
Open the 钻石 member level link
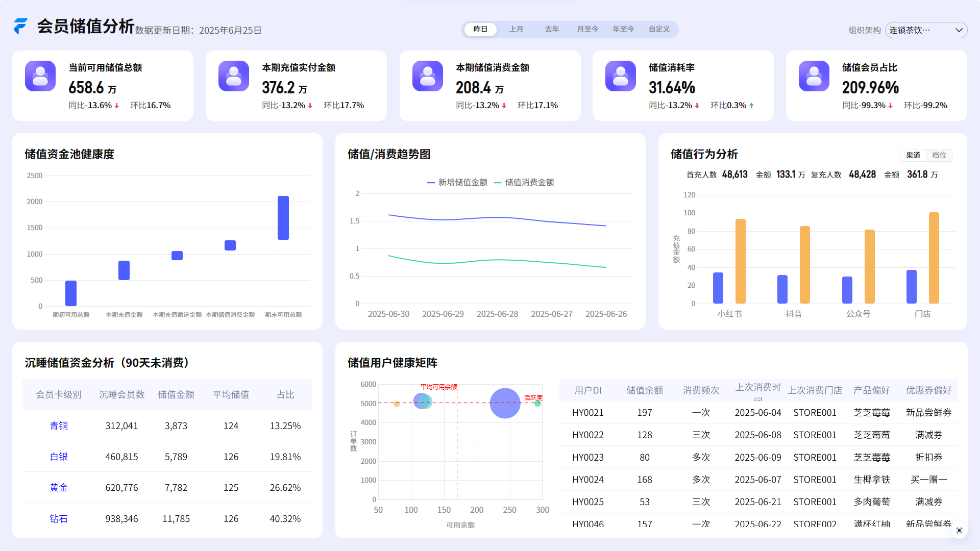59,518
